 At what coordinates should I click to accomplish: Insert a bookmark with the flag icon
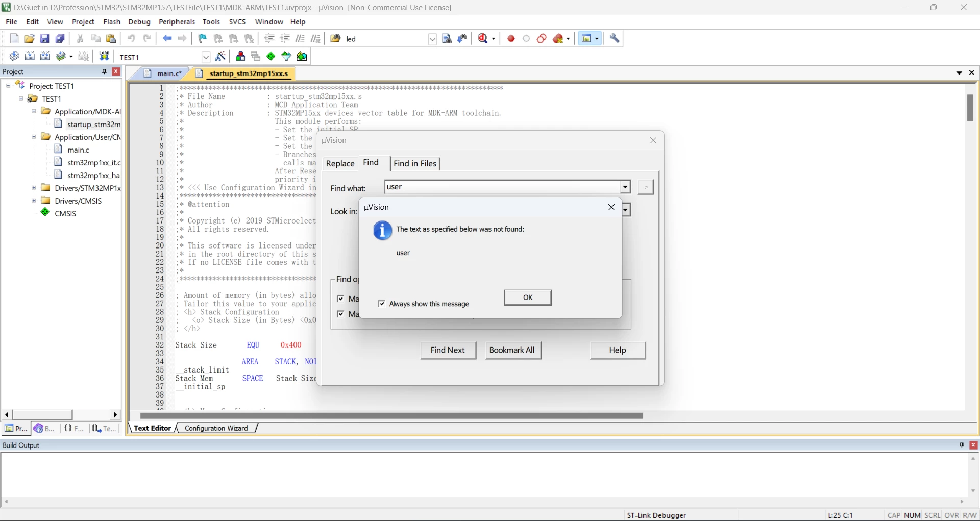coord(203,39)
